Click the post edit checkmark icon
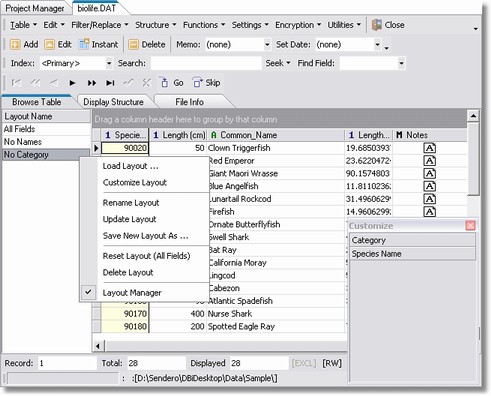491x396 pixels. coord(128,83)
